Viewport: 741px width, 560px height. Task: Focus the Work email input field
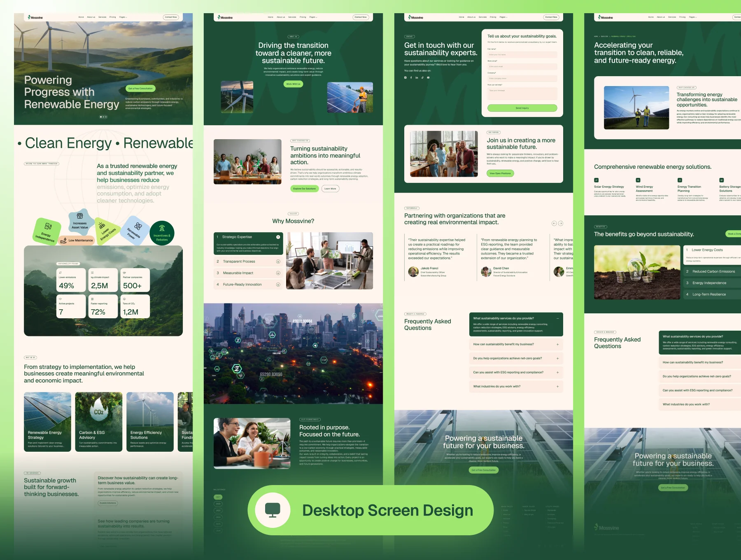pyautogui.click(x=522, y=67)
